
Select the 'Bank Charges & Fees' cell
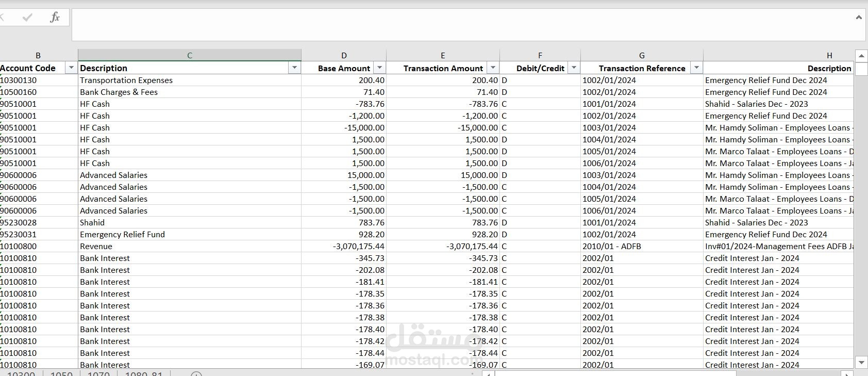[190, 92]
